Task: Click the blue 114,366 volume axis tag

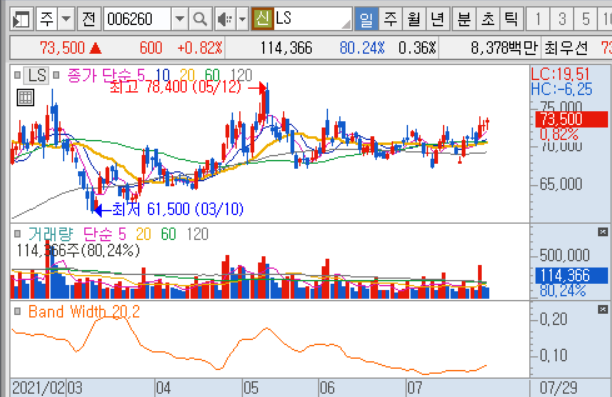Action: (571, 276)
